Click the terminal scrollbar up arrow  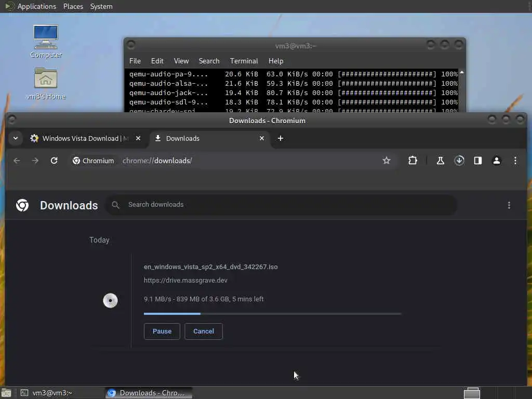click(x=462, y=73)
